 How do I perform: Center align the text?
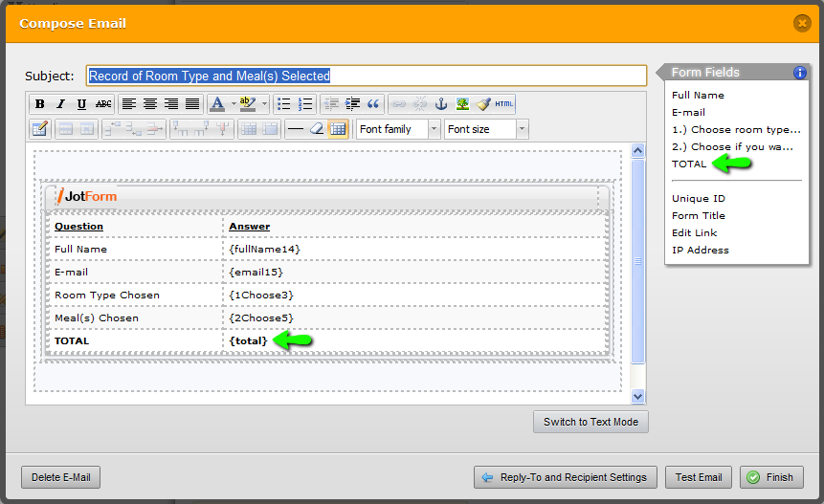(149, 104)
